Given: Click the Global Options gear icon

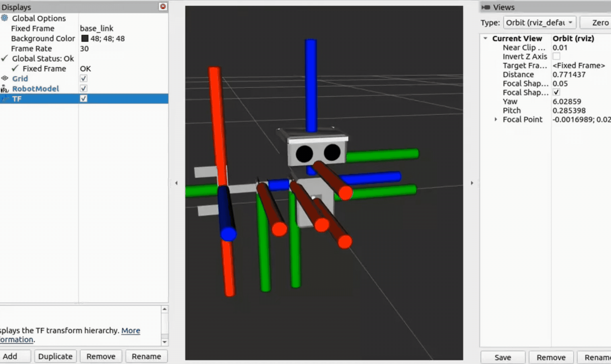Looking at the screenshot, I should coord(4,18).
